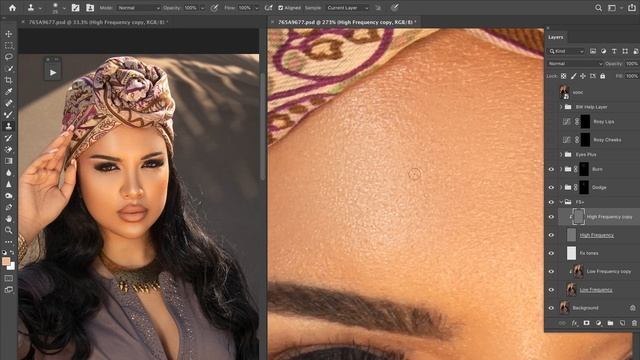Hide the Background layer
640x360 pixels.
(551, 308)
